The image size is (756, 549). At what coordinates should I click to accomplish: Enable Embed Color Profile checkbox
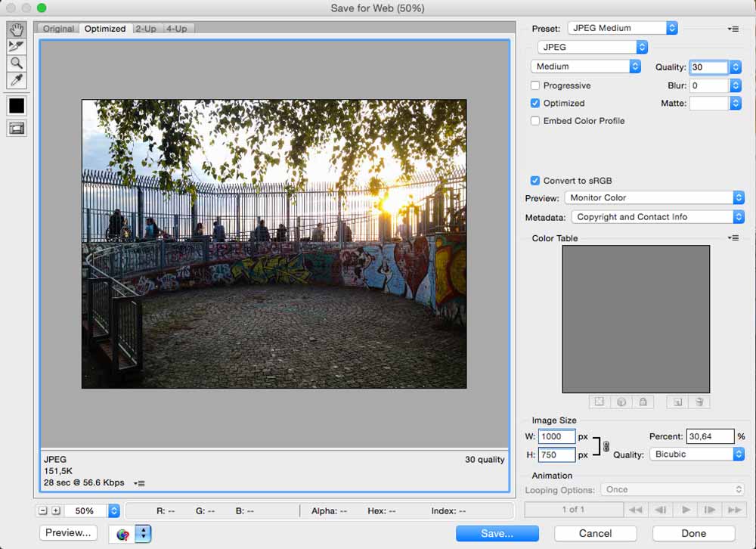(x=535, y=120)
